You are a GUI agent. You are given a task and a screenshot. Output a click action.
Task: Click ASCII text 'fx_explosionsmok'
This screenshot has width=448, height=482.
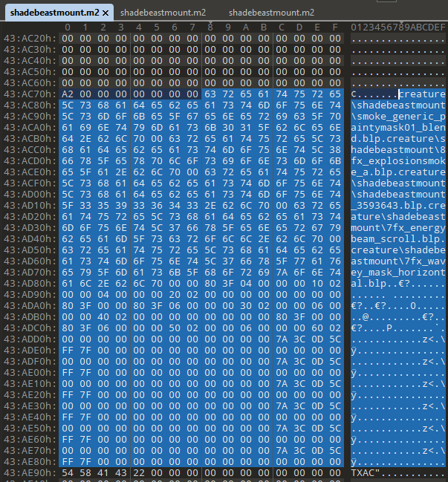[x=398, y=161]
